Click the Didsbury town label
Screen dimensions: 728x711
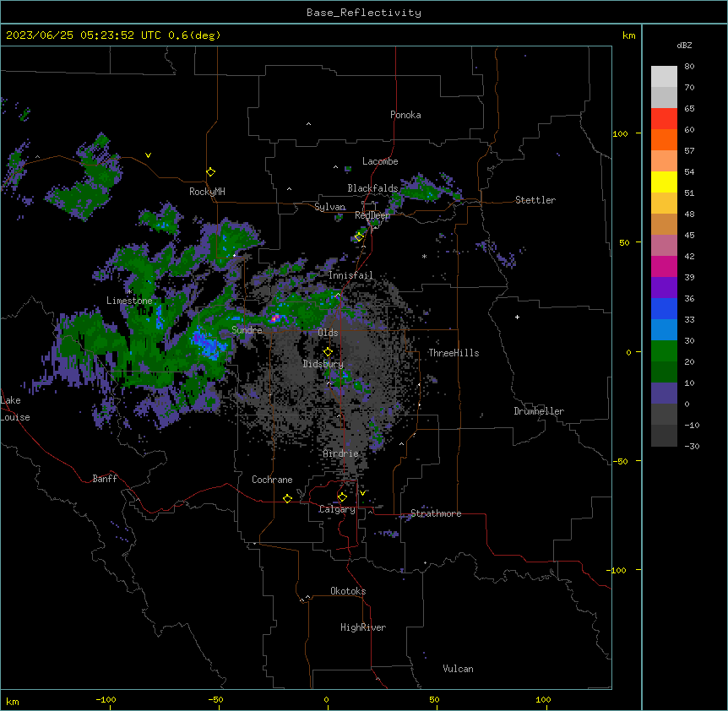323,364
